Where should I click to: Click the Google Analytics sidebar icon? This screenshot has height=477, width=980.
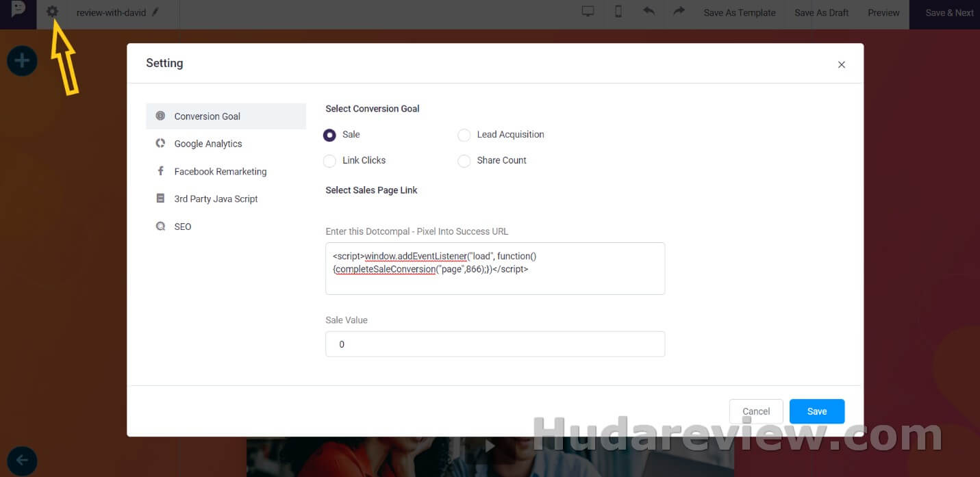(160, 143)
